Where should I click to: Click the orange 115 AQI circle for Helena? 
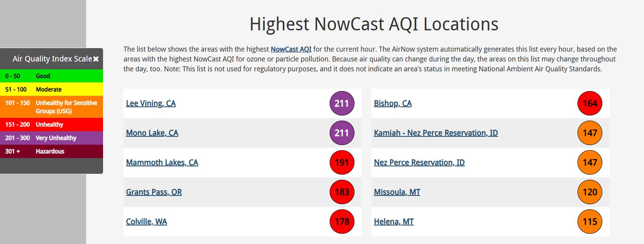(590, 222)
